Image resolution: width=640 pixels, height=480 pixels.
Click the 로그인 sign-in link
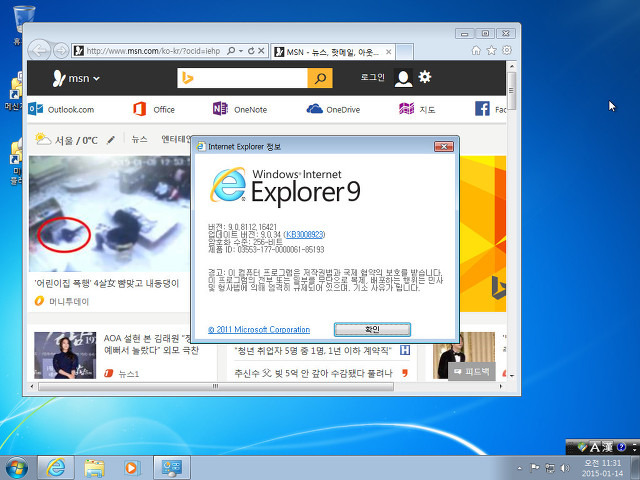pos(372,77)
